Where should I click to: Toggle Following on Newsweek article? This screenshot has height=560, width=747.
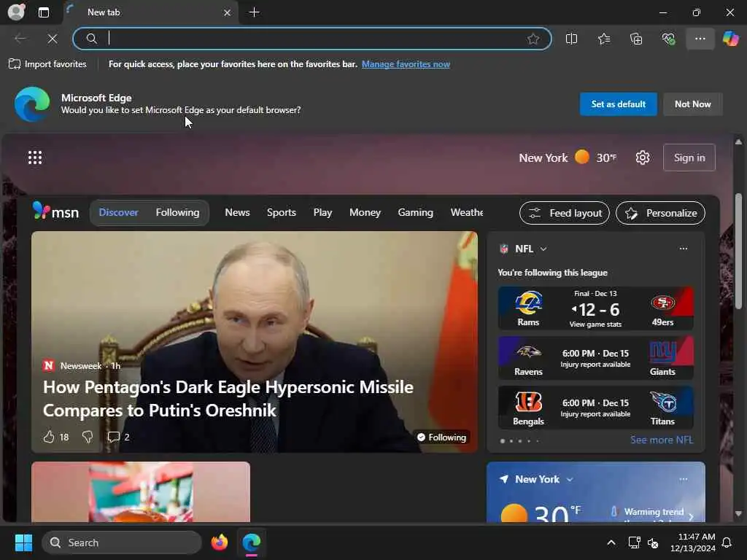[441, 437]
